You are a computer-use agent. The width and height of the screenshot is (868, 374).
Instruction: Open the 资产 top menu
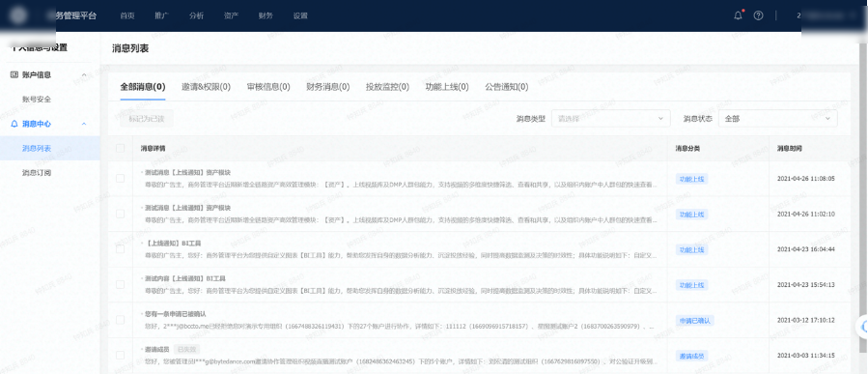pos(232,15)
